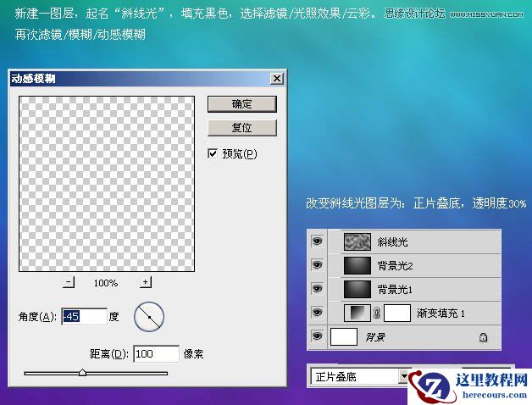This screenshot has width=532, height=405.
Task: Click the 100% zoom level text
Action: click(106, 283)
